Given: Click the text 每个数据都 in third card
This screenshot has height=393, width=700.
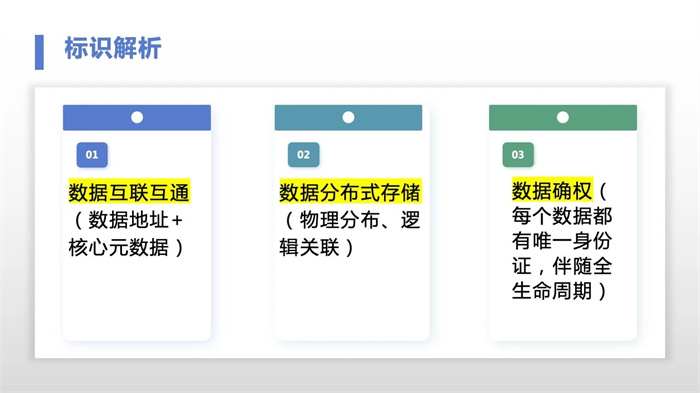Looking at the screenshot, I should 562,217.
